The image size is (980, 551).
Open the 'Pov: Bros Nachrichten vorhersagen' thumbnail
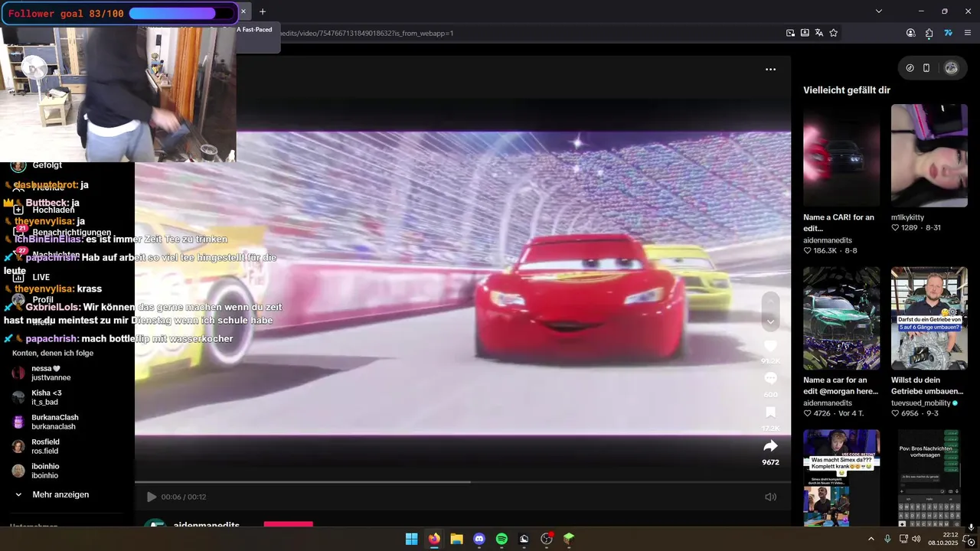[929, 478]
